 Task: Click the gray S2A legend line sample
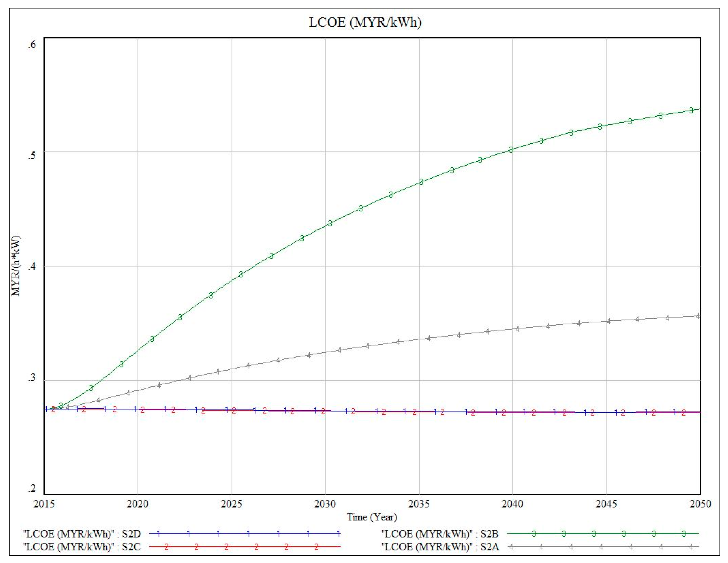(603, 547)
